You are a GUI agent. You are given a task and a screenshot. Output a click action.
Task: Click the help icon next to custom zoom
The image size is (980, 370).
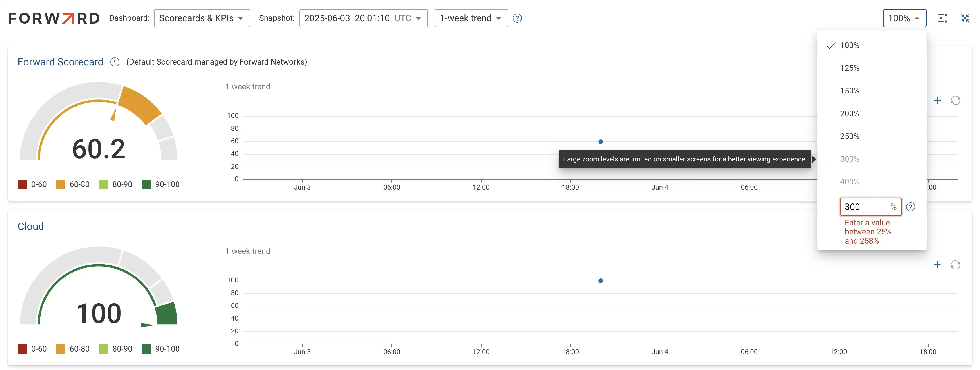tap(910, 207)
